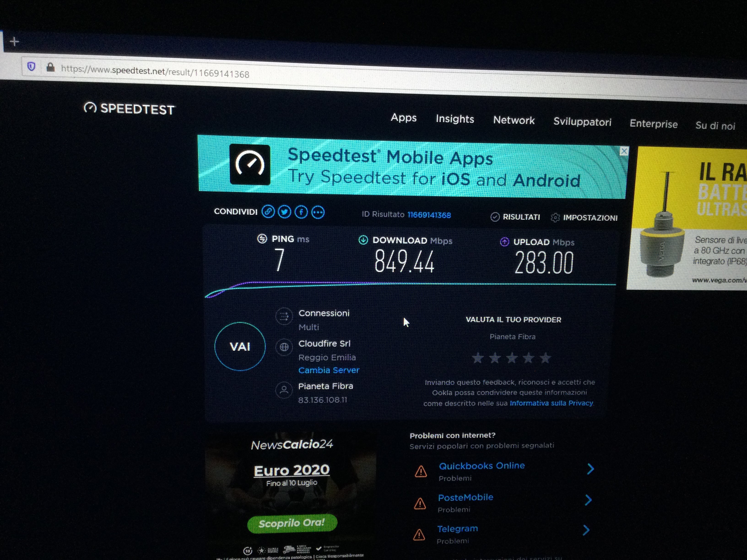Share result via Facebook icon
Viewport: 747px width, 560px height.
301,212
